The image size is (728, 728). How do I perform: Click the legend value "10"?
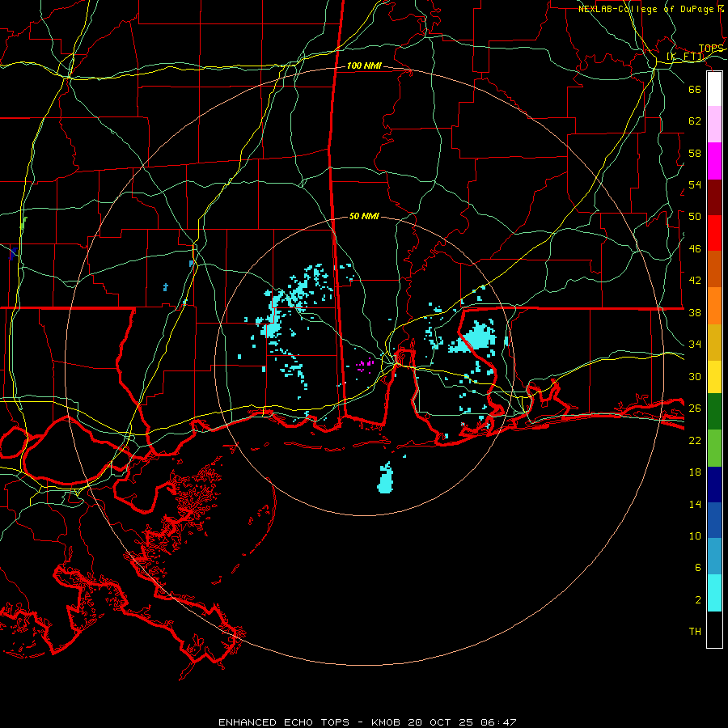tap(695, 535)
